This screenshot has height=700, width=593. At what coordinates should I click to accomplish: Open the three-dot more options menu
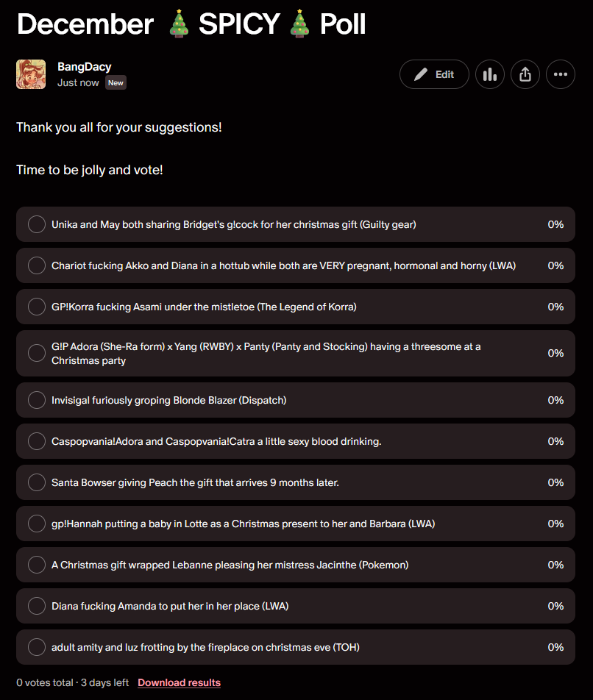(561, 74)
